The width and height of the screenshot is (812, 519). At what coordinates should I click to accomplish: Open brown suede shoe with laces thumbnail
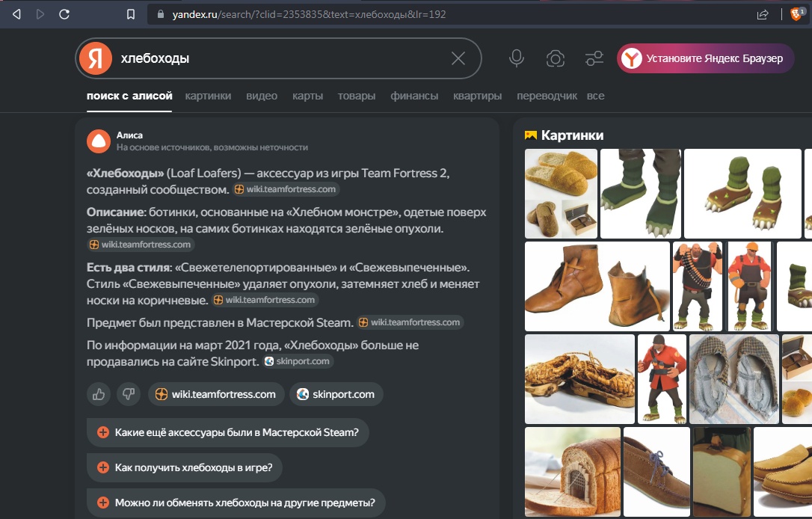tap(656, 471)
